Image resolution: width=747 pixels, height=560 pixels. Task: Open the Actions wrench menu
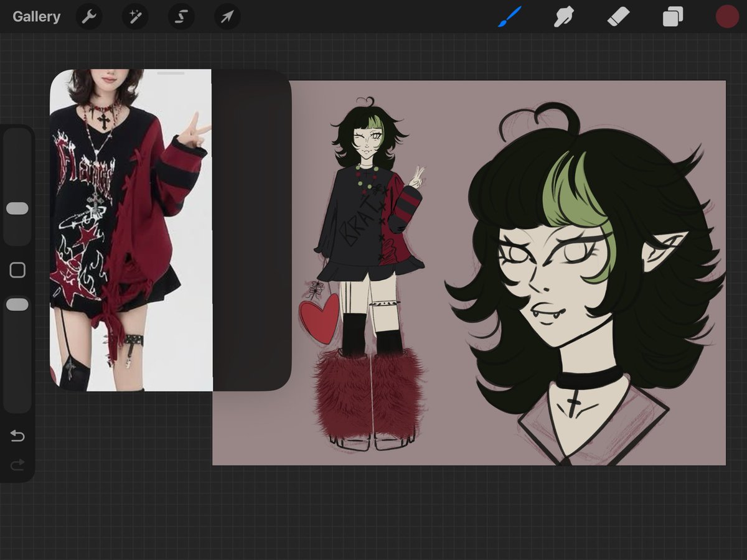[x=89, y=17]
